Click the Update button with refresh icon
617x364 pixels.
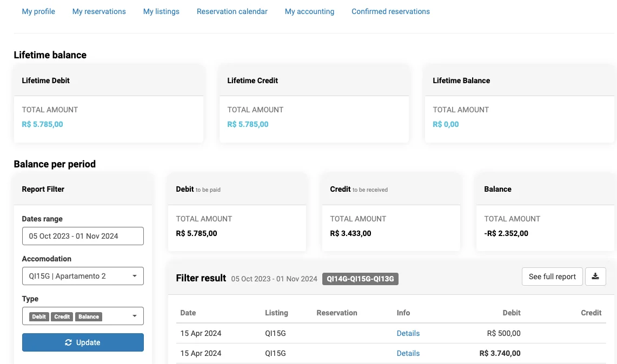click(83, 342)
